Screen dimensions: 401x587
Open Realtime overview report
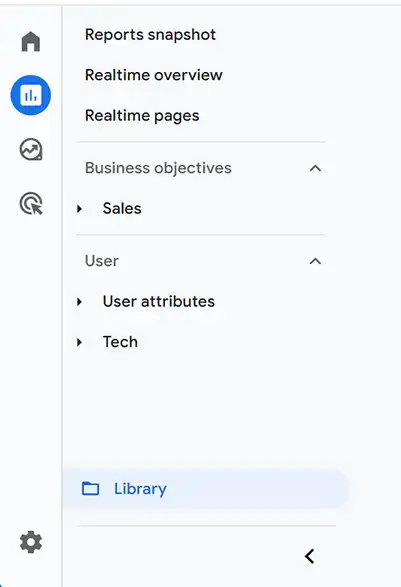[154, 75]
